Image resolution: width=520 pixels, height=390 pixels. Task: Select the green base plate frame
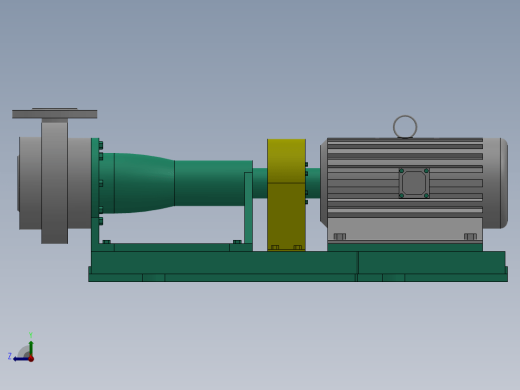298,266
